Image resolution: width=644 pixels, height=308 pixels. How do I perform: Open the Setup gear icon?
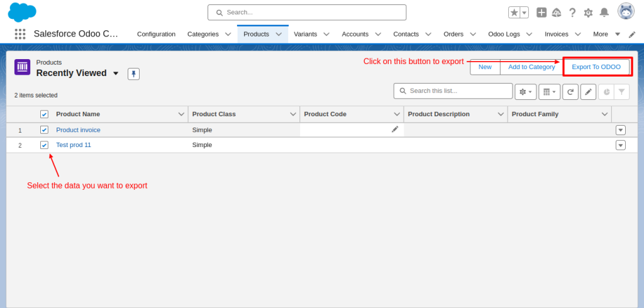(x=588, y=13)
